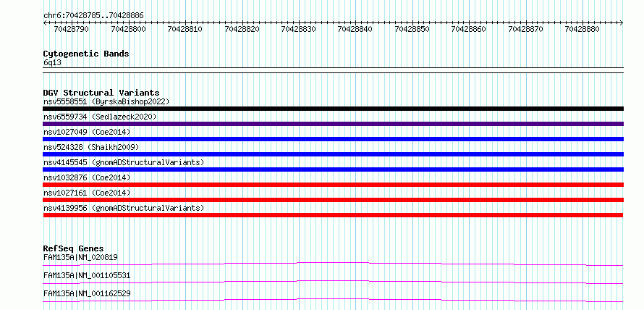644x310 pixels.
Task: Select the nsv524328 blue variant bar
Action: click(333, 154)
